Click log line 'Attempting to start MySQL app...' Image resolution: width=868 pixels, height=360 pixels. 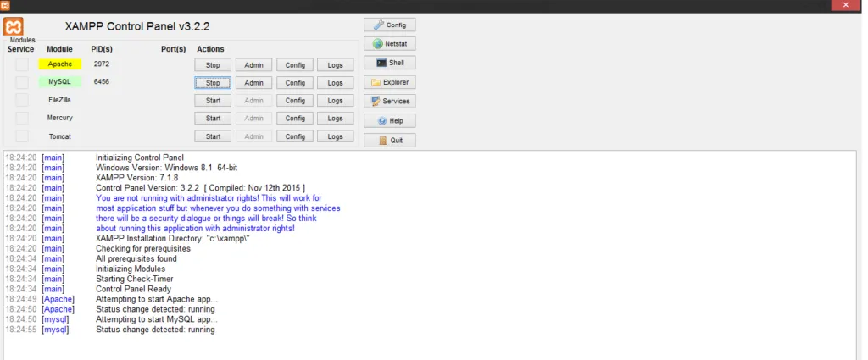pos(157,319)
